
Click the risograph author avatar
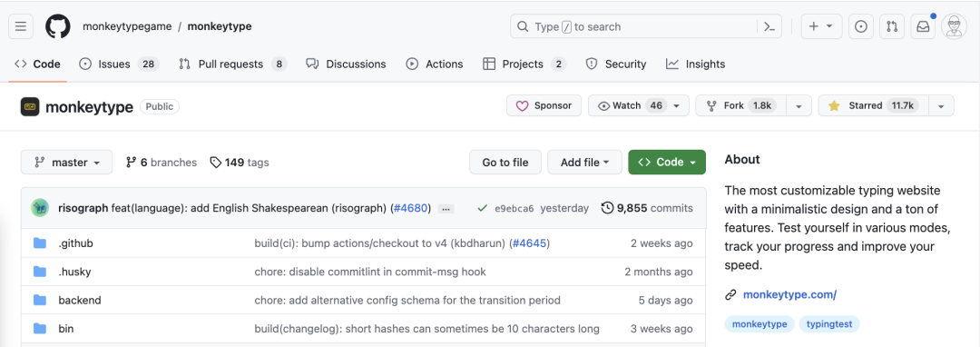[x=40, y=208]
